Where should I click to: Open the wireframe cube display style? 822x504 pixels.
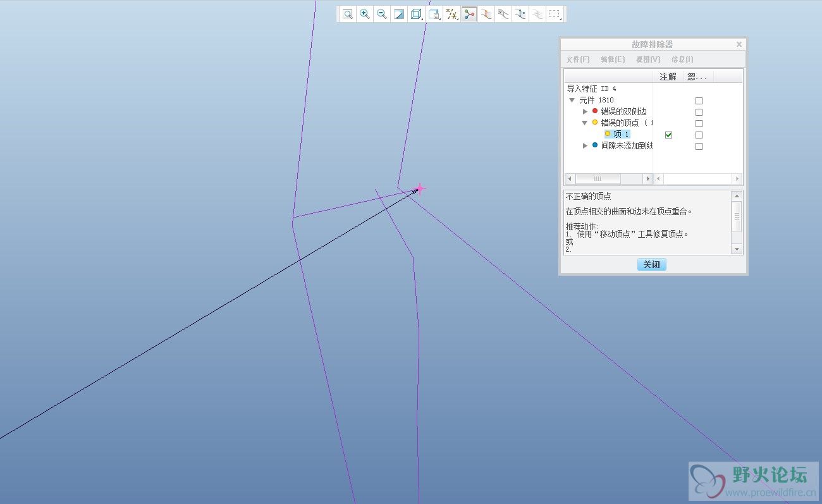(x=416, y=14)
